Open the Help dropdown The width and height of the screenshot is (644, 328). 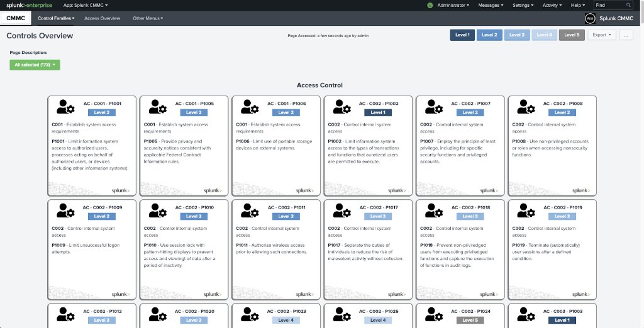point(578,5)
